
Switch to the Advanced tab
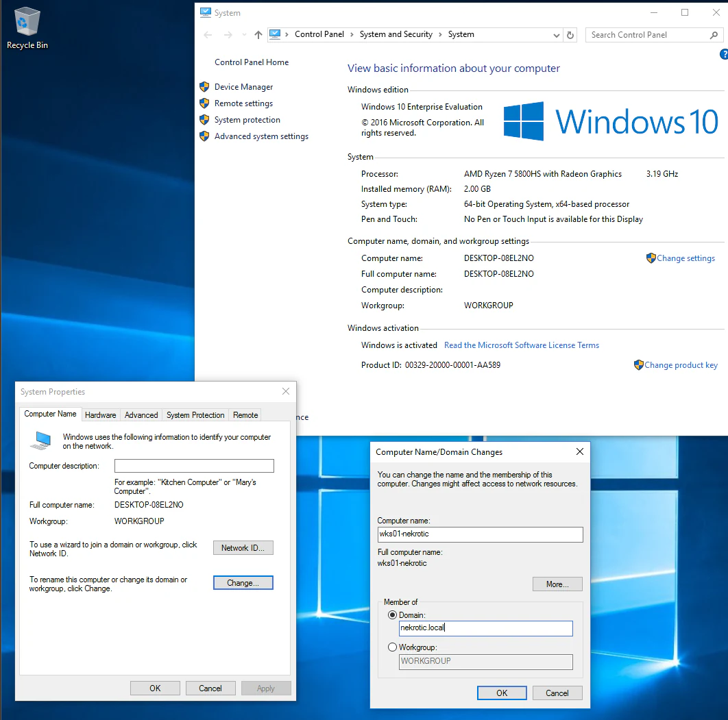tap(141, 414)
